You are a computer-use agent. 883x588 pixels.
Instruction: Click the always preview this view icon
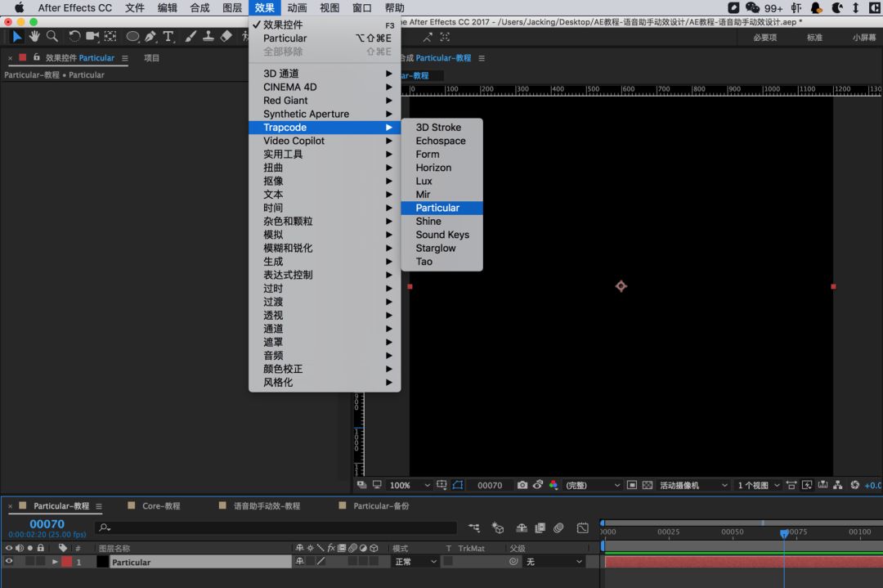[361, 485]
